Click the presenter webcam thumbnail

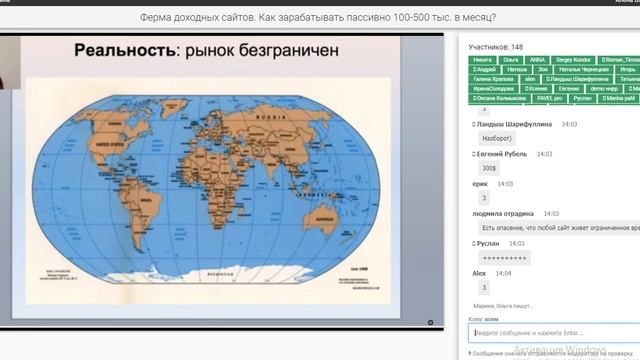10,62
